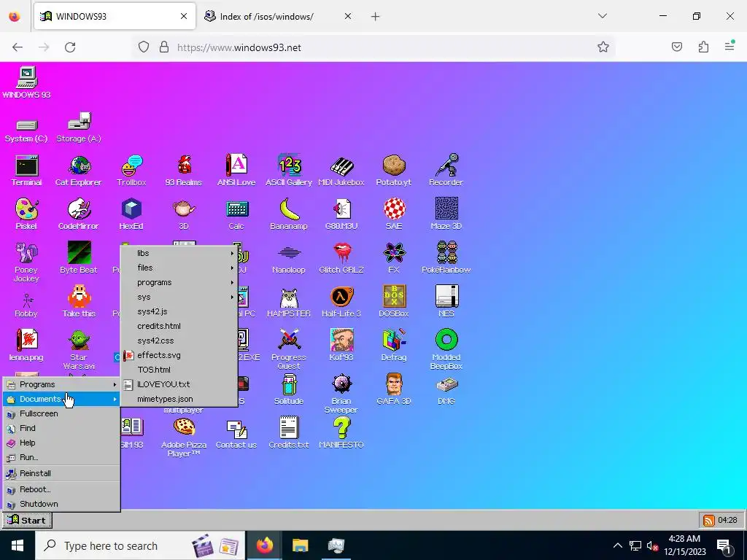Open the MANIFESTO question mark icon

(x=341, y=433)
